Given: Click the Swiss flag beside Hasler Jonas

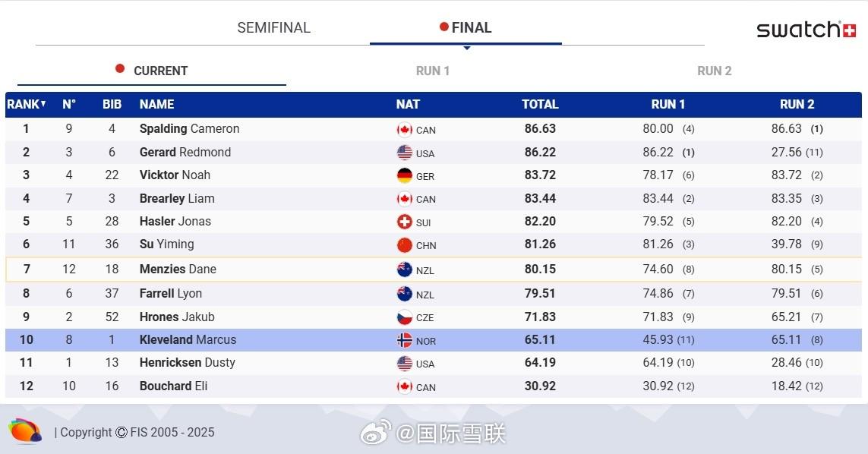Looking at the screenshot, I should click(x=405, y=222).
